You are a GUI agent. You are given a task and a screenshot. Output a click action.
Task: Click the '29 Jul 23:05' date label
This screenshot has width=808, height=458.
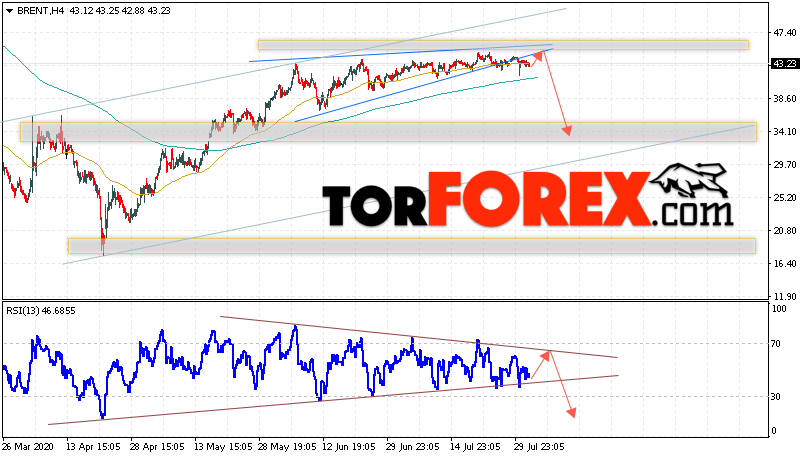click(x=539, y=447)
